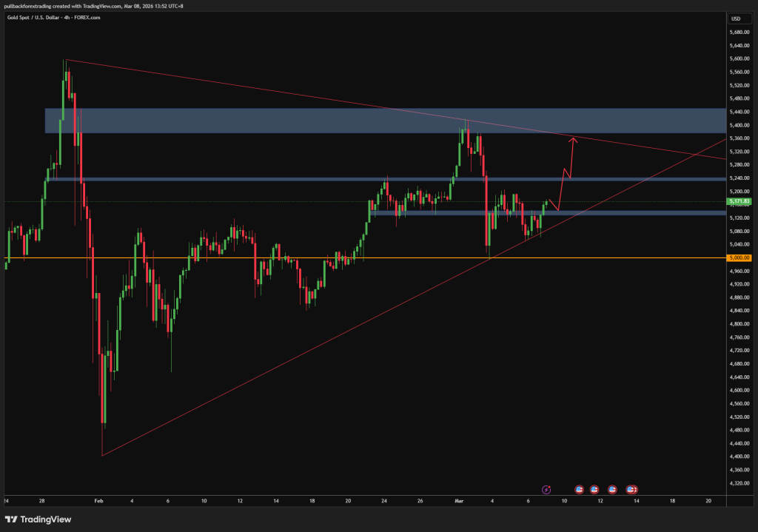Open the rightmost US flag event marker

pyautogui.click(x=632, y=489)
